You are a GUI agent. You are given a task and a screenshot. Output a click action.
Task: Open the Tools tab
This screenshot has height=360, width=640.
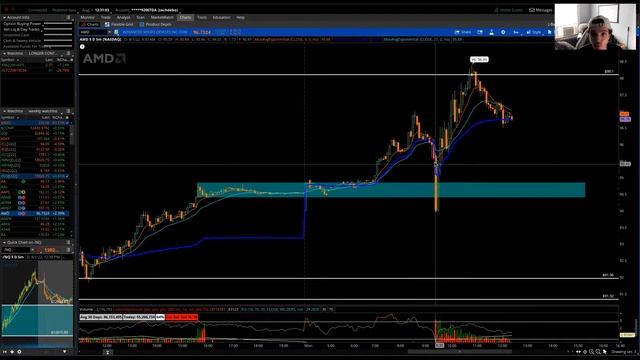point(202,18)
